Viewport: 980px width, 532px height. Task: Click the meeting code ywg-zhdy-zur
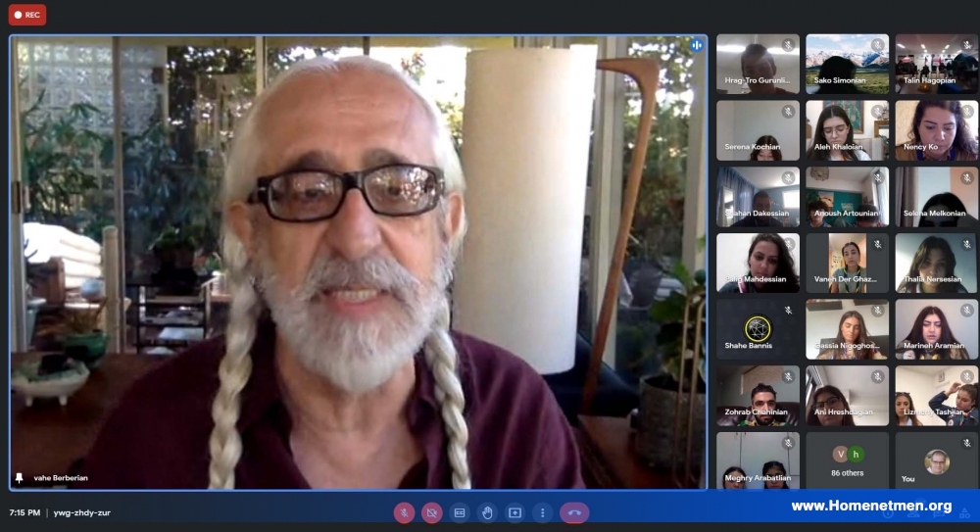click(x=82, y=512)
